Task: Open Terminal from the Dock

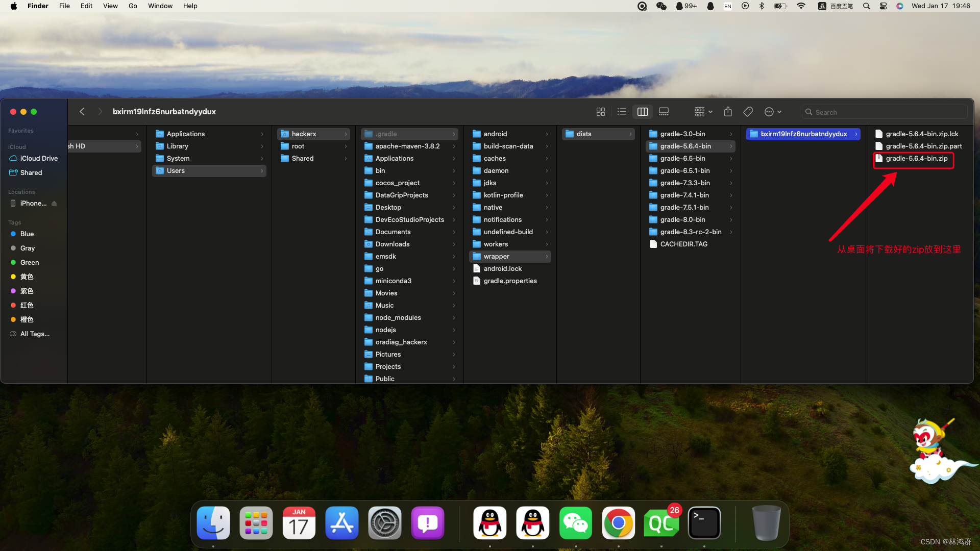Action: coord(704,523)
